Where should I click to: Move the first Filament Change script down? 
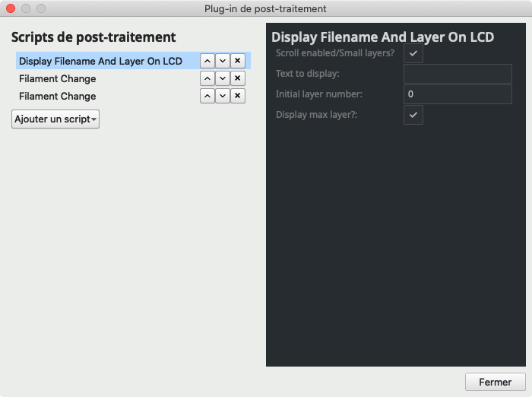(222, 78)
